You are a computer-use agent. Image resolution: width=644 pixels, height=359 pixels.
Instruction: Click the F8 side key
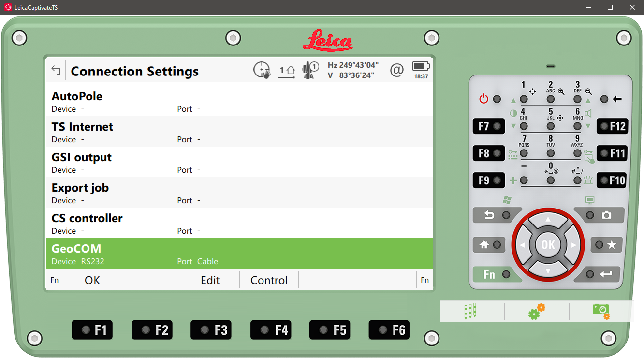[489, 153]
